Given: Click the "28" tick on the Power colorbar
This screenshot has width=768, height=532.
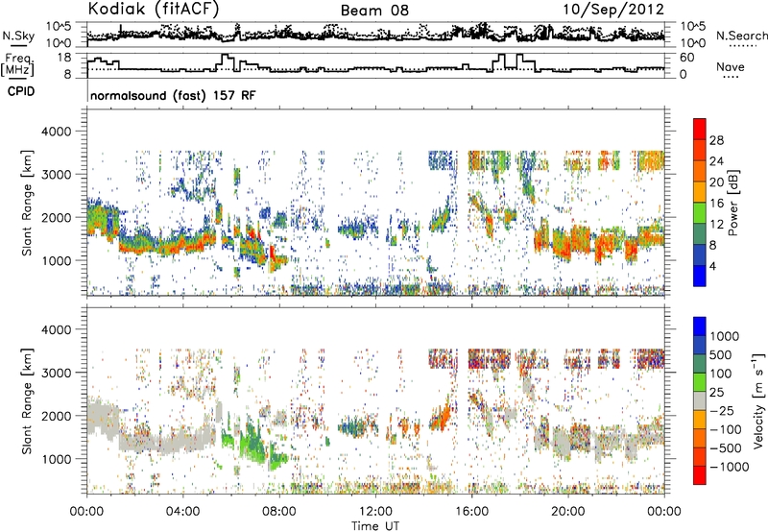Looking at the screenshot, I should [x=716, y=140].
